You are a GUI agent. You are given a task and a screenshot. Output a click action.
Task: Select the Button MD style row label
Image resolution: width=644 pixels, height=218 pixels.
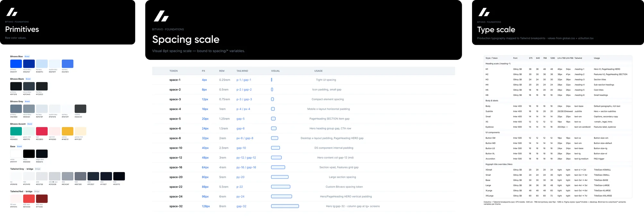click(x=490, y=143)
